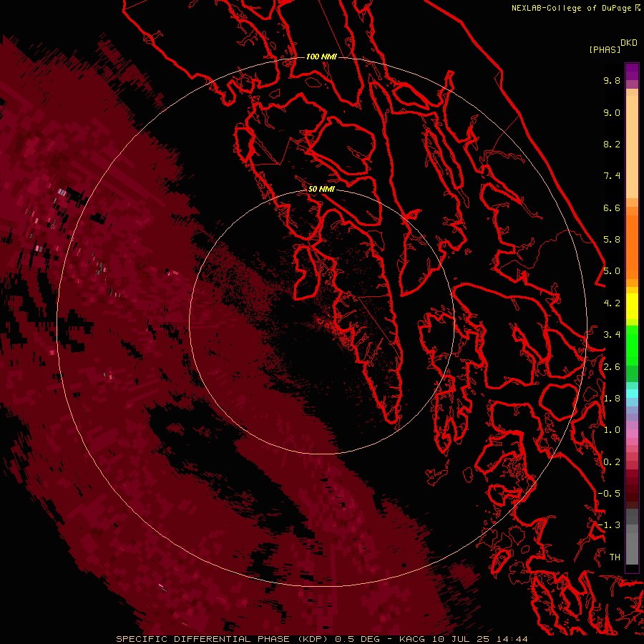Click the 2.6 scale value
Image resolution: width=644 pixels, height=644 pixels.
click(x=612, y=367)
